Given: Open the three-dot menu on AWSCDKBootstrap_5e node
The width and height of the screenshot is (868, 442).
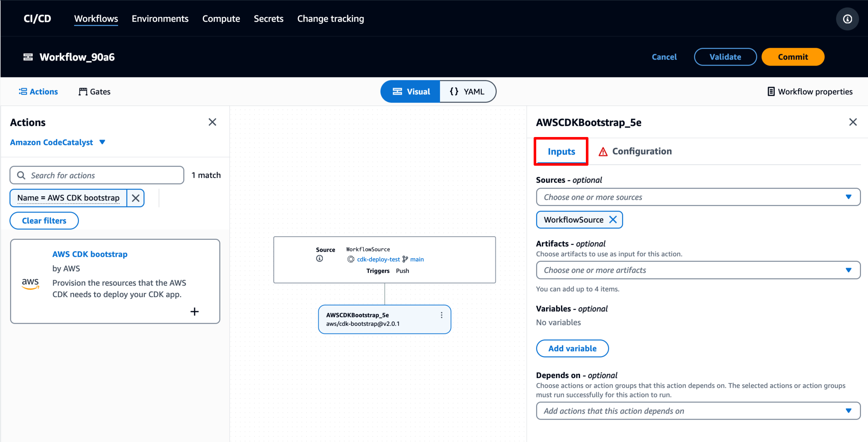Looking at the screenshot, I should click(441, 315).
